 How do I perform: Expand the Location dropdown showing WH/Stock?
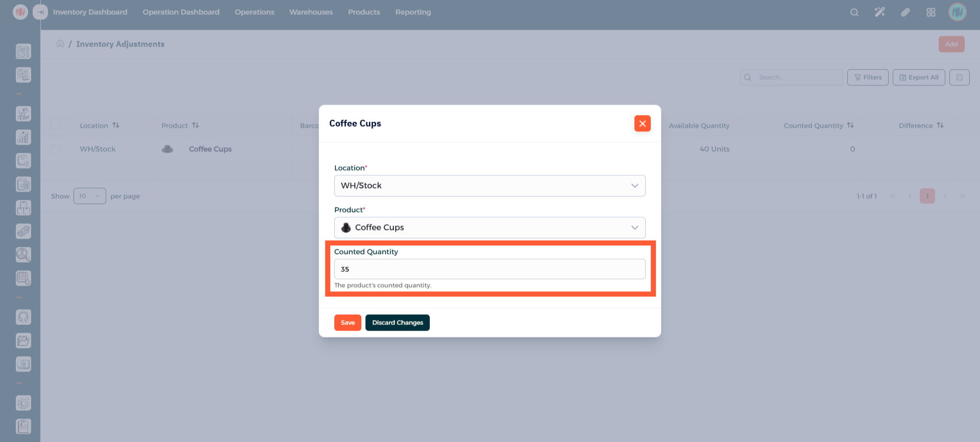489,186
